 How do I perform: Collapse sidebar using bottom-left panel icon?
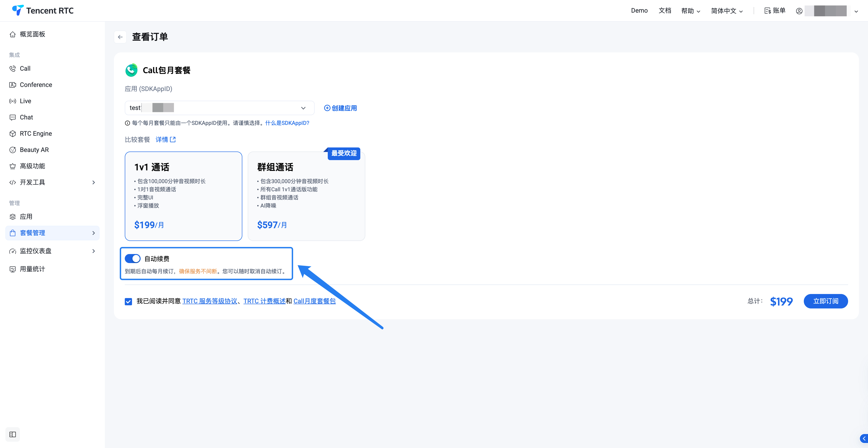[x=13, y=434]
